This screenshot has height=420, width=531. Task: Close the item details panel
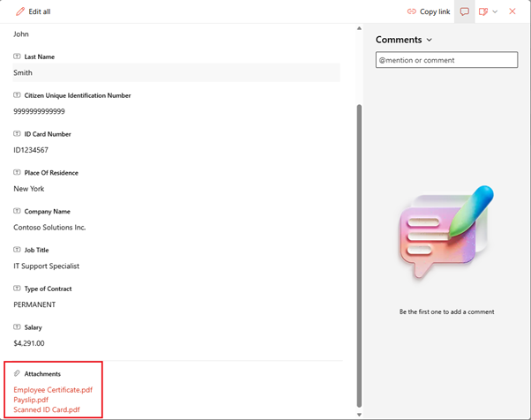[x=512, y=11]
